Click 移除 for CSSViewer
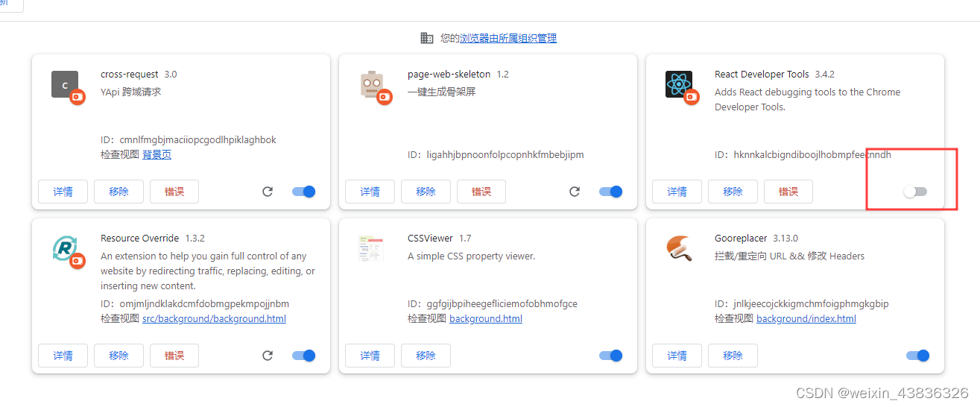This screenshot has width=980, height=407. click(x=426, y=356)
